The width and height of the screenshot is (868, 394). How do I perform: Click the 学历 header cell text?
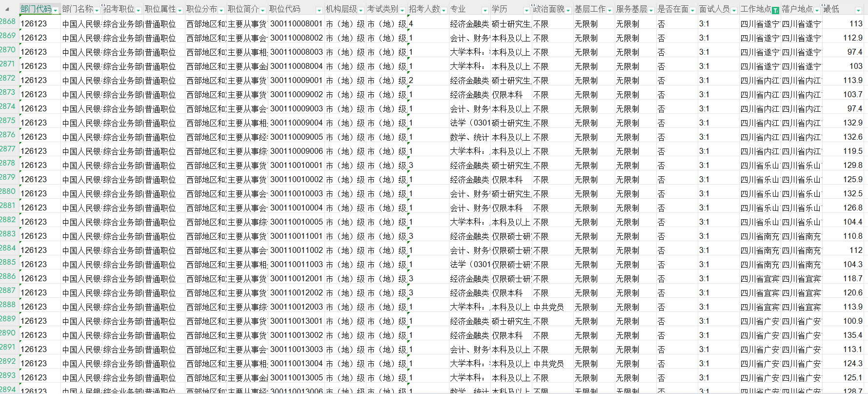(x=499, y=9)
